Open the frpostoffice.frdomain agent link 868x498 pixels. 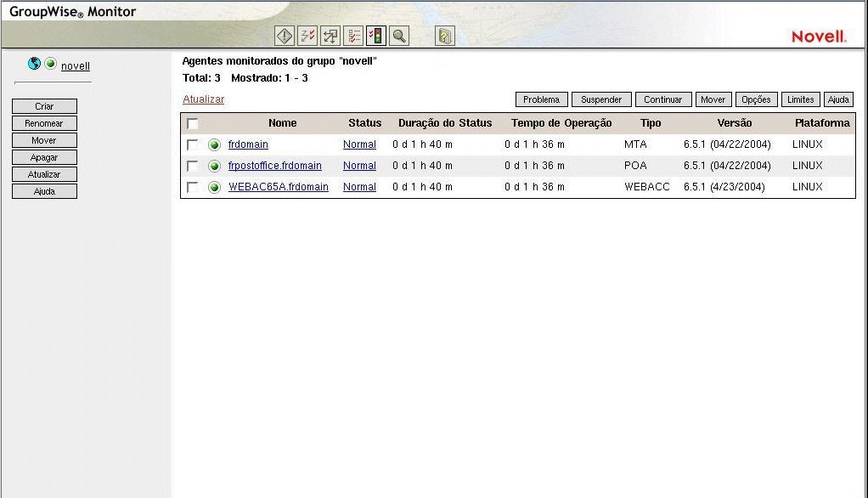pos(273,166)
